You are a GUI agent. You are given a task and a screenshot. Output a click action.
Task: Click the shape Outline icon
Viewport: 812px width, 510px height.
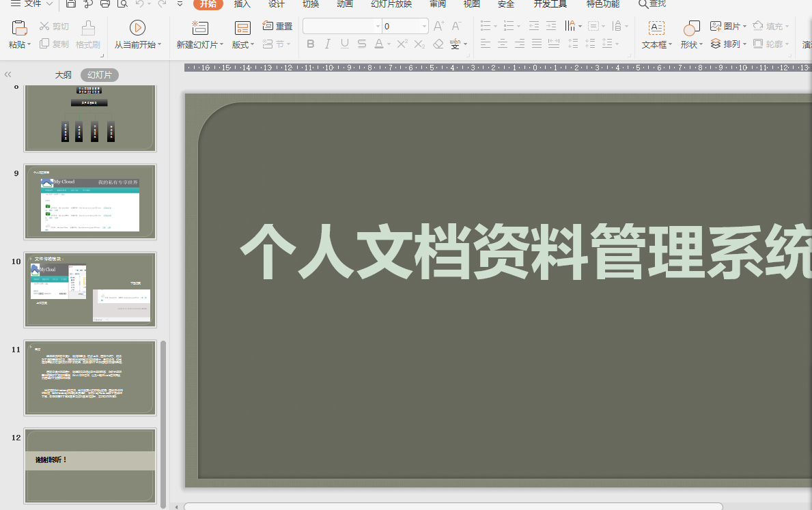[758, 44]
